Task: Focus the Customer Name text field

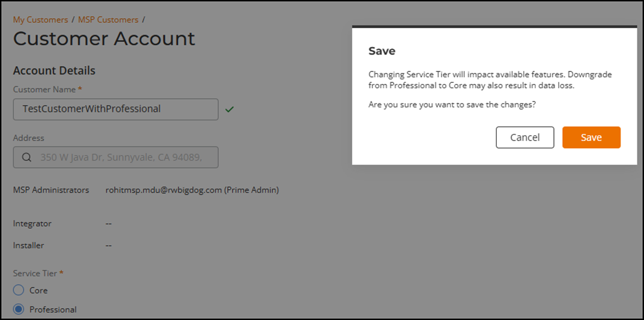Action: pos(115,109)
